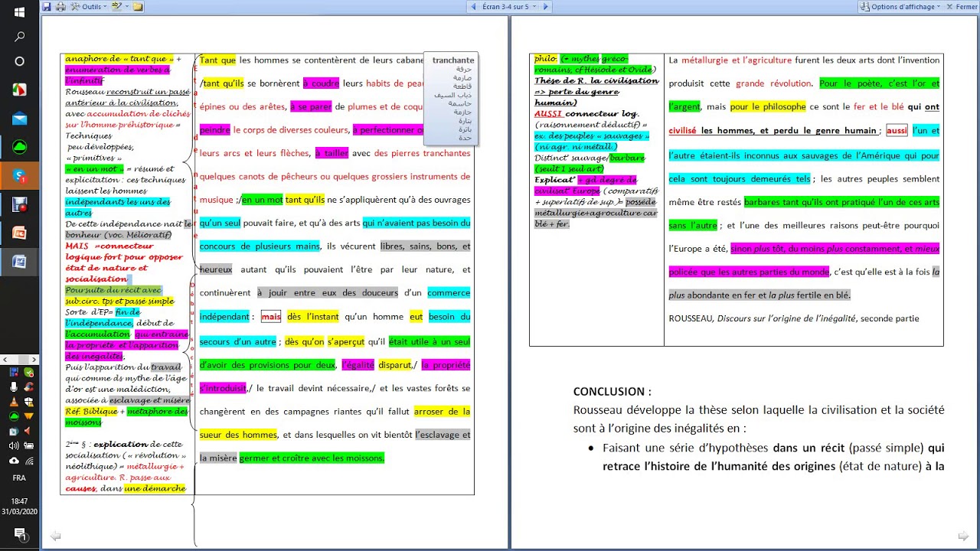
Task: Switch to the Word icon on taskbar
Action: click(x=19, y=262)
